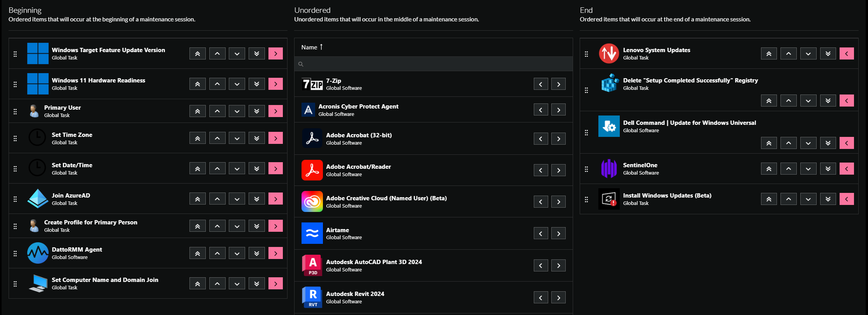
Task: Grab the drag handle for Set Date/Time
Action: point(15,169)
